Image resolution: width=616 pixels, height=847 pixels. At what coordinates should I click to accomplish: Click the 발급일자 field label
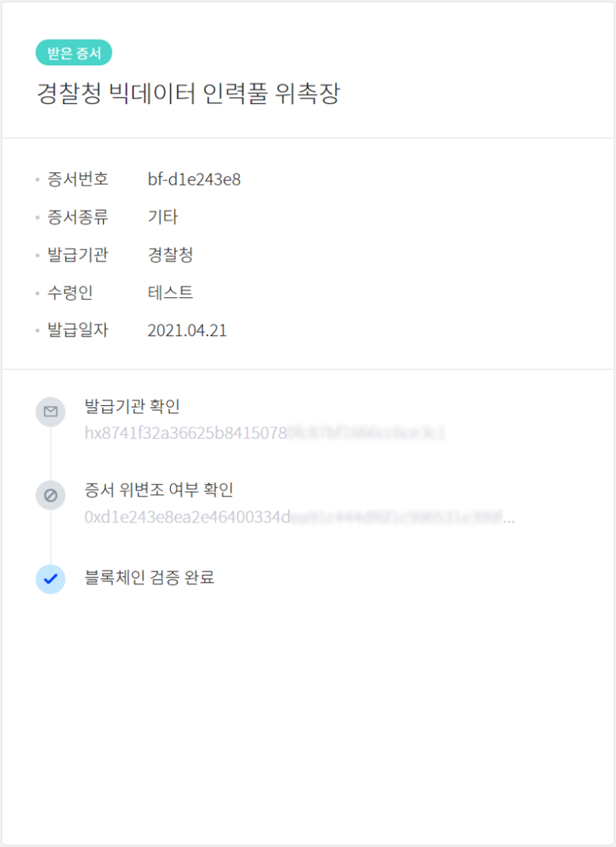[78, 330]
